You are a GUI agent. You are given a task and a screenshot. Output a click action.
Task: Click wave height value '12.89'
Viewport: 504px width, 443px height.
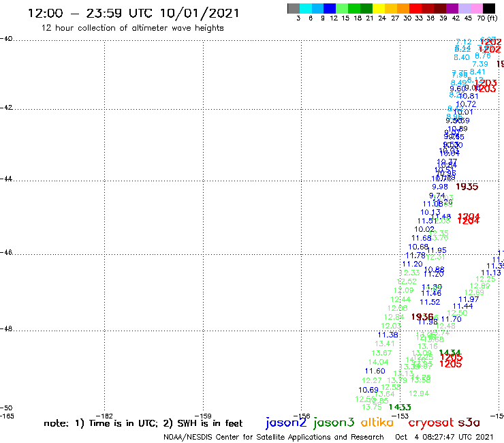(x=479, y=286)
